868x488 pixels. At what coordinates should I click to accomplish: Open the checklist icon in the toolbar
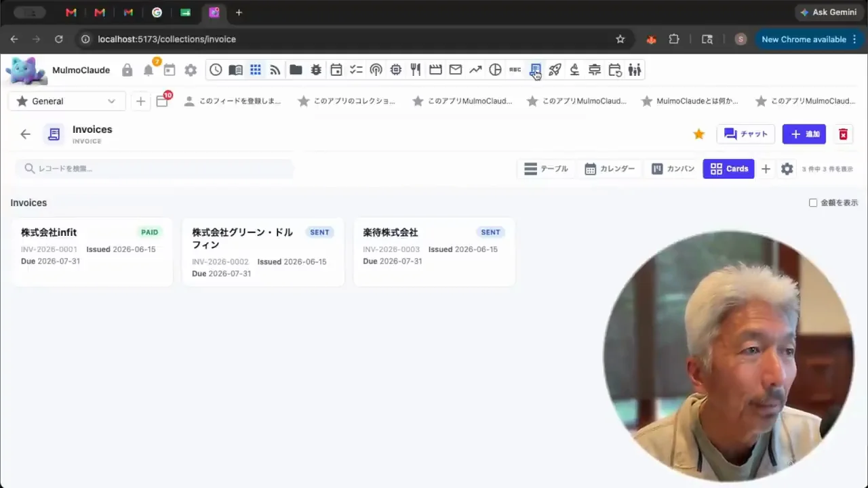click(356, 69)
